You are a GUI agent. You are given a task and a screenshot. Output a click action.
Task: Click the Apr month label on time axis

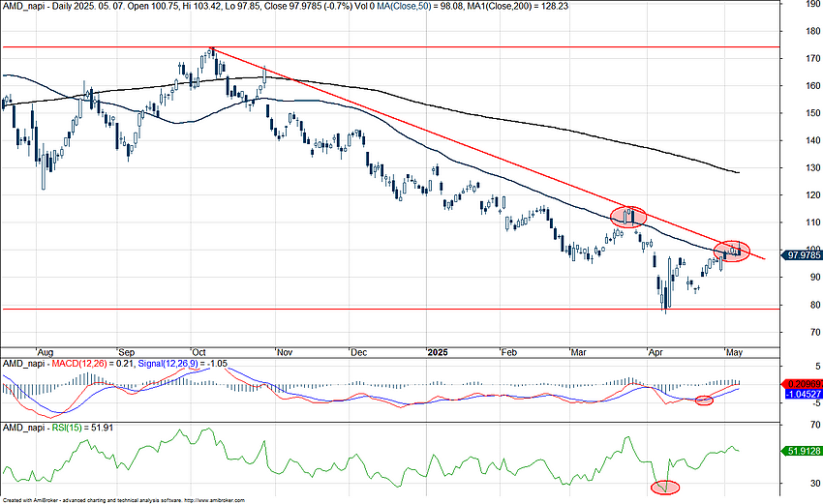point(655,352)
